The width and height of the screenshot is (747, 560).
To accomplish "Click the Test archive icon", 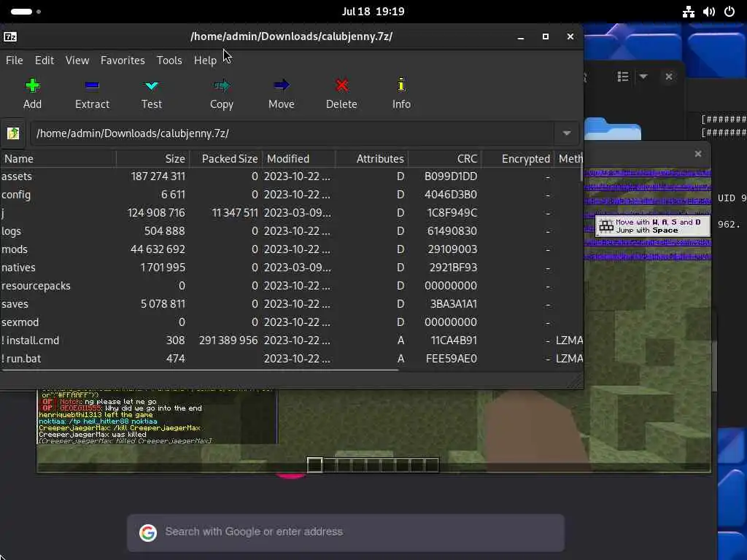I will pyautogui.click(x=152, y=86).
